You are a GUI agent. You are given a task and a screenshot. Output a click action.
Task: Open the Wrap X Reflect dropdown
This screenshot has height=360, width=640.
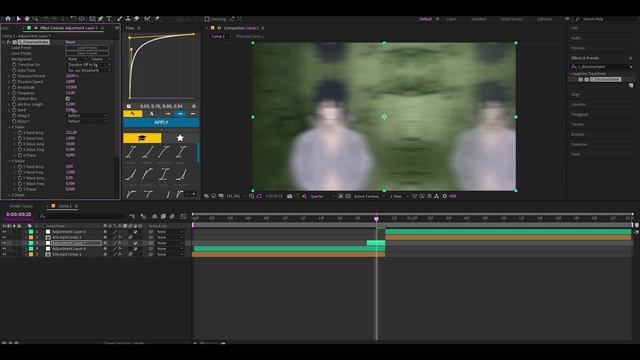tap(87, 116)
